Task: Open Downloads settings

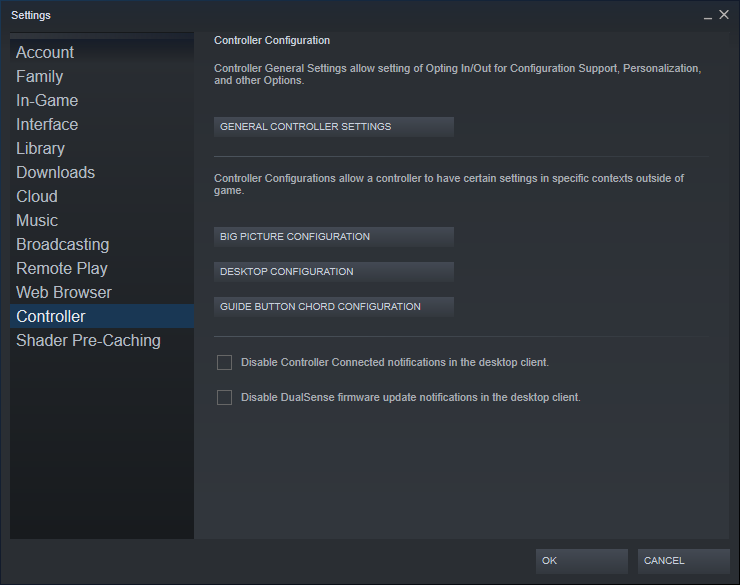Action: (56, 173)
